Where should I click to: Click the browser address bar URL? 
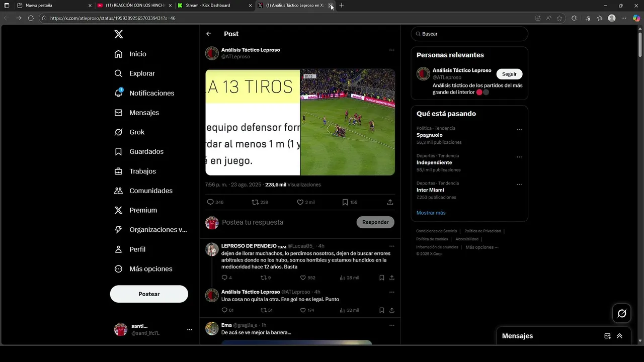point(113,18)
